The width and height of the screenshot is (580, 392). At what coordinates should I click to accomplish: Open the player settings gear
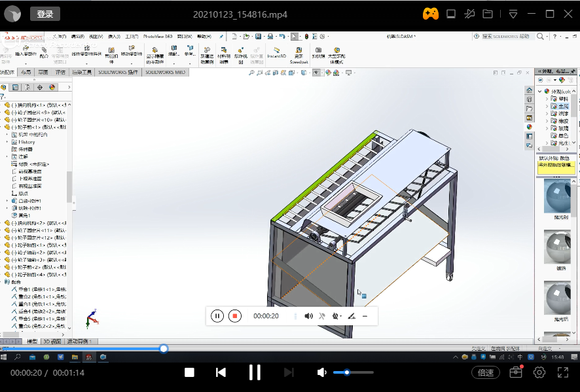pos(539,372)
